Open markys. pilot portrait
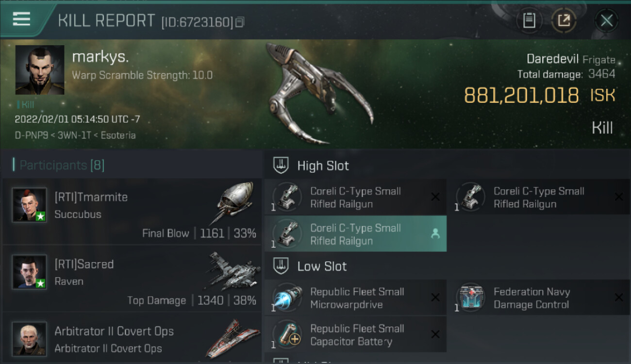Viewport: 631px width, 364px height. click(40, 70)
